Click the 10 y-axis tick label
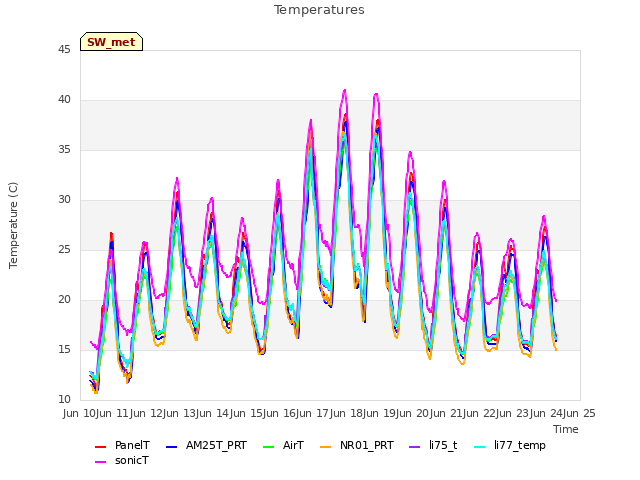640x480 pixels. [x=64, y=400]
